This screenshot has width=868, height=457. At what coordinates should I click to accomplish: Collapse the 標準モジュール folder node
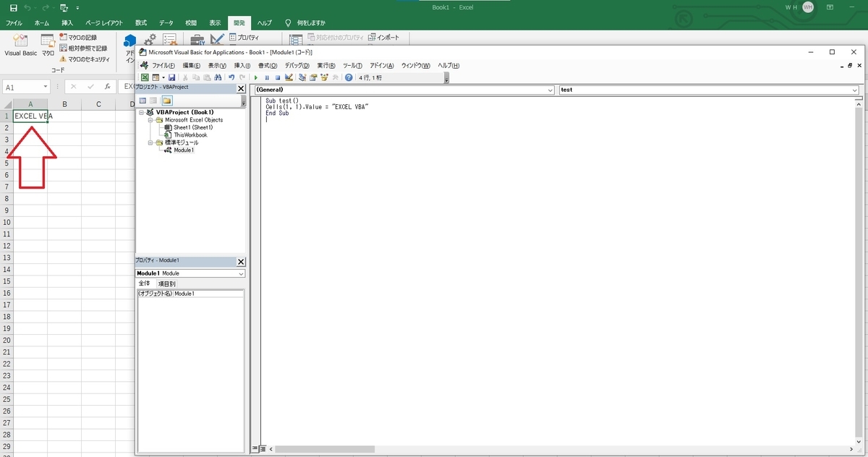(x=150, y=142)
